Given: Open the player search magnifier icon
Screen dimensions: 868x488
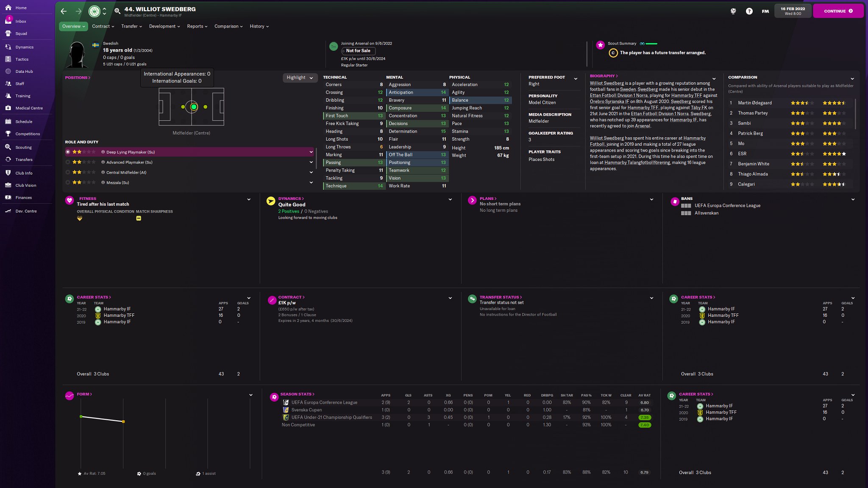Looking at the screenshot, I should pos(117,11).
